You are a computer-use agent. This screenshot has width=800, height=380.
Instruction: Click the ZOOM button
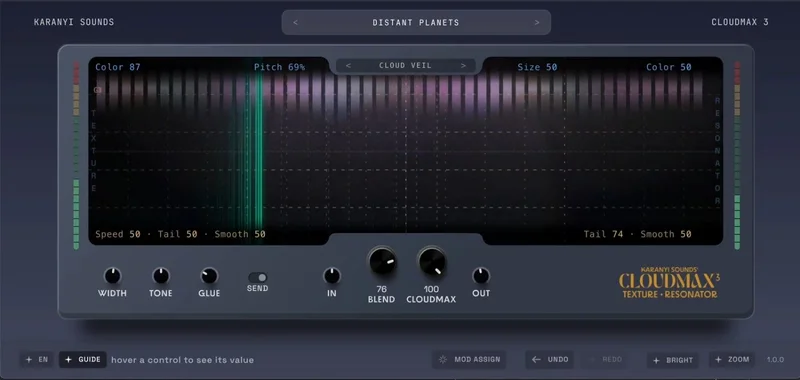tap(732, 360)
